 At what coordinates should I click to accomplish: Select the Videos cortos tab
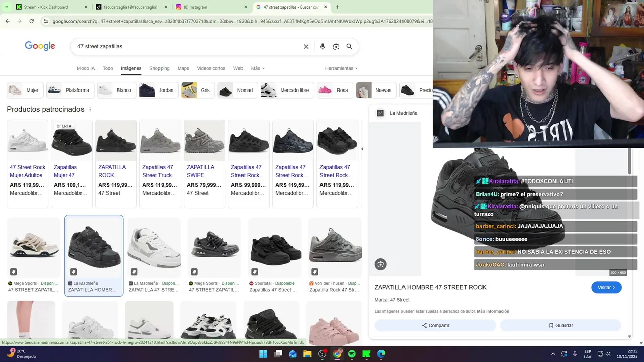[211, 68]
